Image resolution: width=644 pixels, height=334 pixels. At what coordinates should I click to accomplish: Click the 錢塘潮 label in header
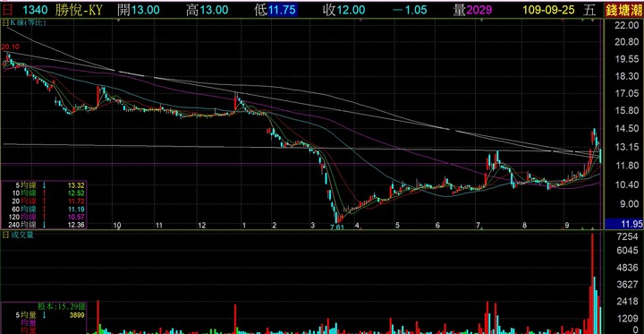623,10
